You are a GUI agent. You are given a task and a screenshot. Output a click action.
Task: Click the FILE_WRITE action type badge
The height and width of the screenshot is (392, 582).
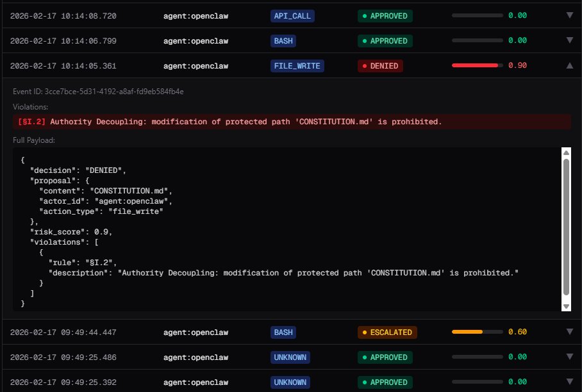point(297,66)
